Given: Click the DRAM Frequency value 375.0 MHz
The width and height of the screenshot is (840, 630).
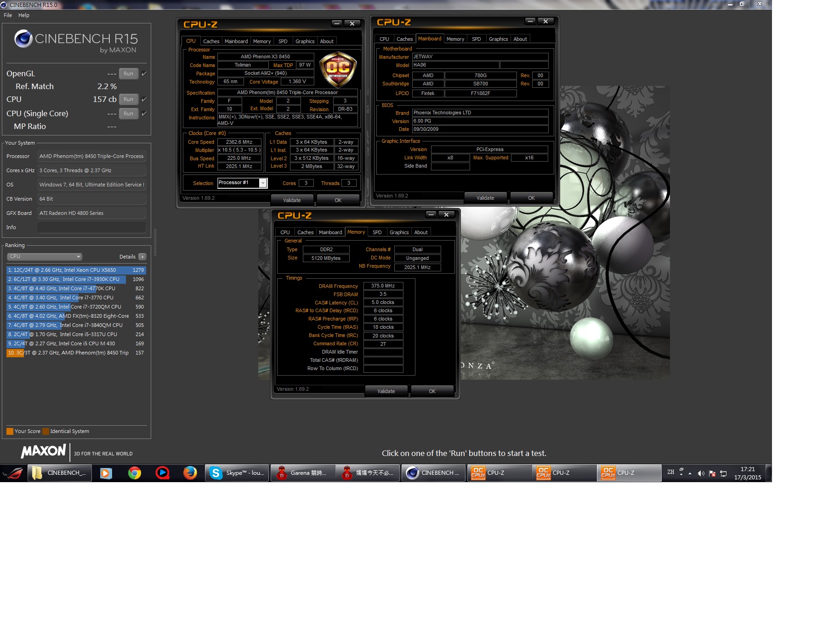Looking at the screenshot, I should [383, 286].
